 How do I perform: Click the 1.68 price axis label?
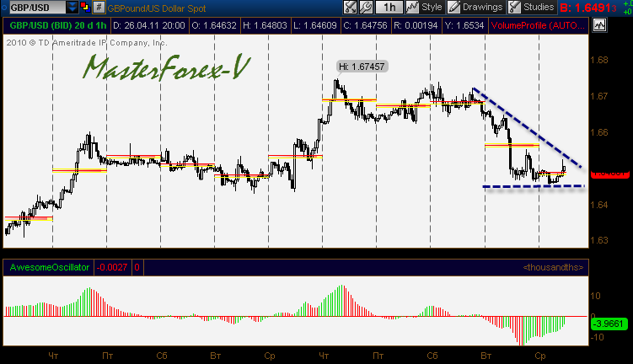click(599, 60)
